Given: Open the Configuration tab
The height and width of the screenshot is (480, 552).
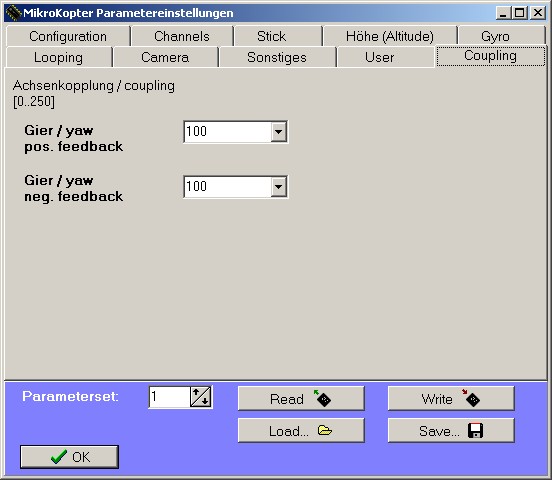Looking at the screenshot, I should click(68, 36).
